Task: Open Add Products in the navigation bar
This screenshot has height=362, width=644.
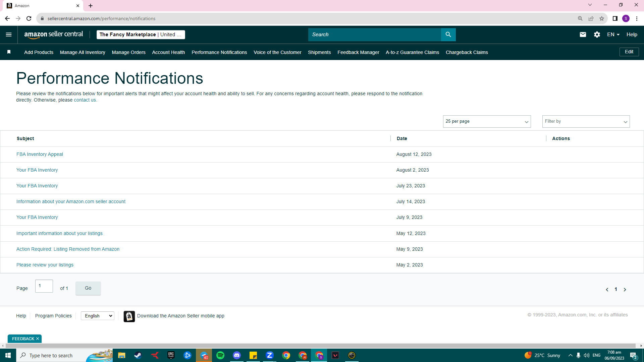Action: 39,52
